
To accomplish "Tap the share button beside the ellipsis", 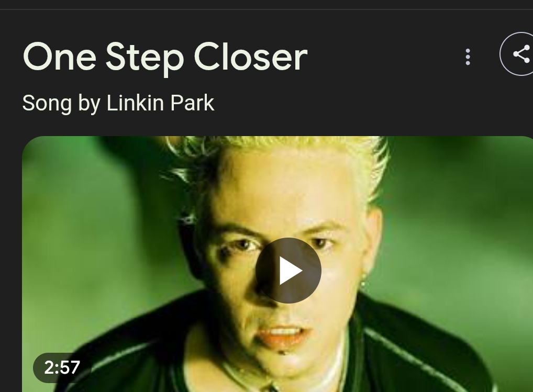I will click(517, 54).
